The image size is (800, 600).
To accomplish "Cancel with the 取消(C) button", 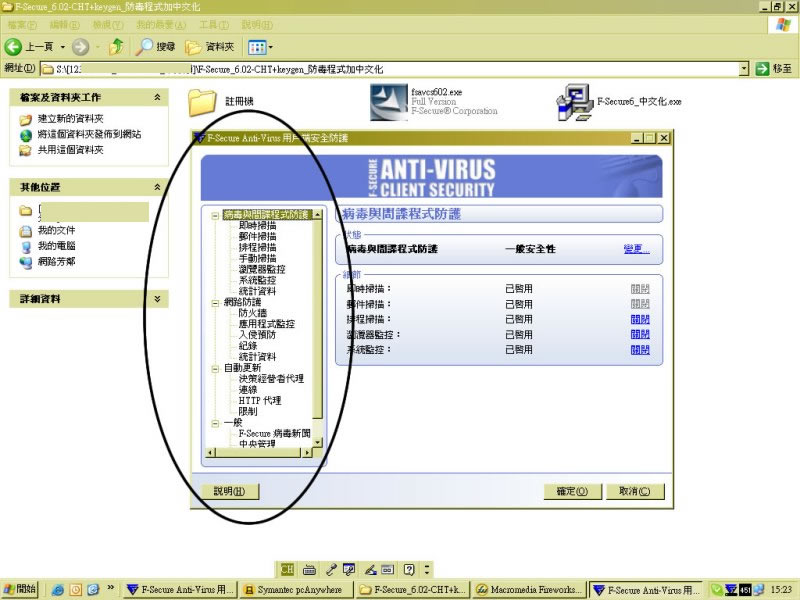I will pyautogui.click(x=635, y=491).
